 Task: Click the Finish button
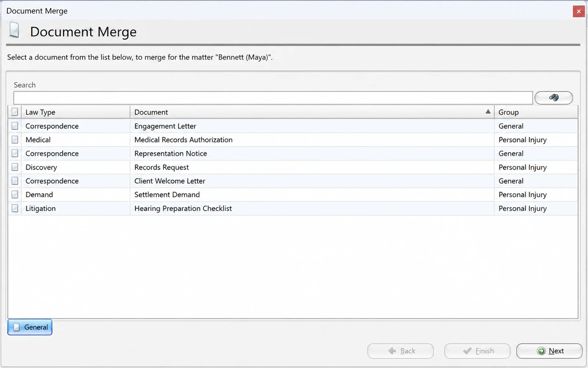pyautogui.click(x=477, y=351)
